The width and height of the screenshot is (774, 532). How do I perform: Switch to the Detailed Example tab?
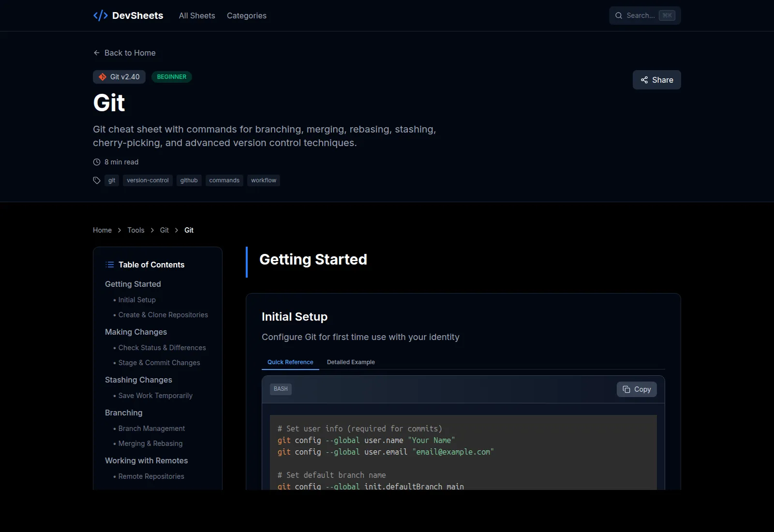click(x=351, y=362)
